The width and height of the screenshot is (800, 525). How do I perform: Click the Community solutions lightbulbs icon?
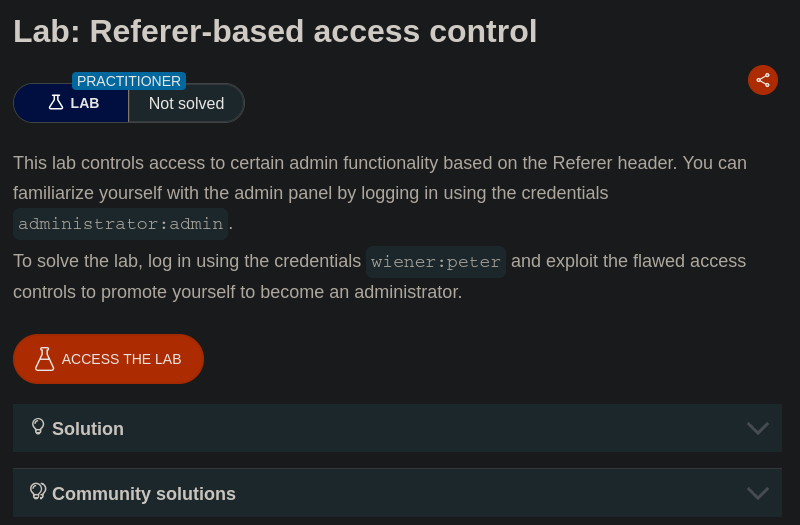pyautogui.click(x=38, y=491)
